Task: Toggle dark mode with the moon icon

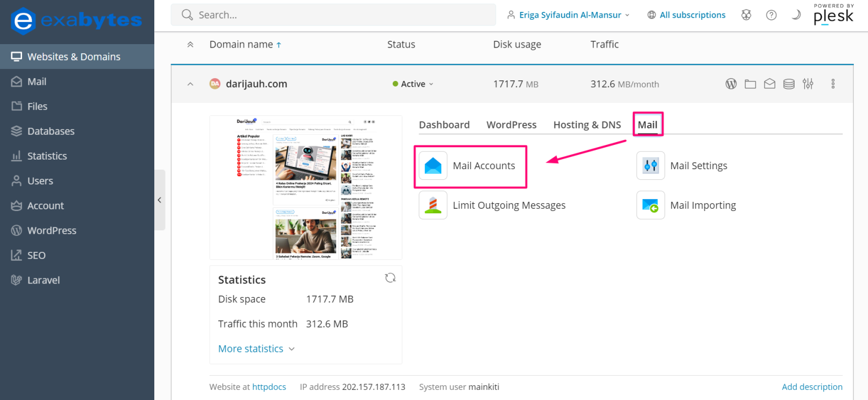Action: [796, 15]
